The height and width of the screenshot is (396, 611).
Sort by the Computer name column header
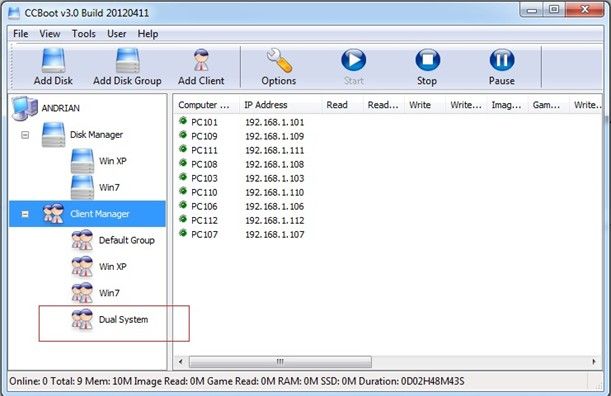(206, 105)
